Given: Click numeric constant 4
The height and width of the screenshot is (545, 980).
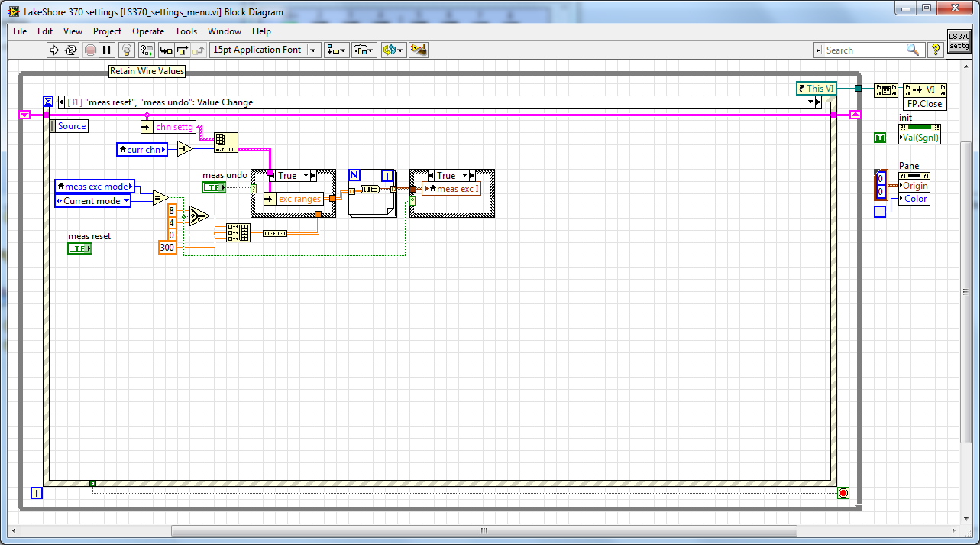Looking at the screenshot, I should click(x=171, y=222).
